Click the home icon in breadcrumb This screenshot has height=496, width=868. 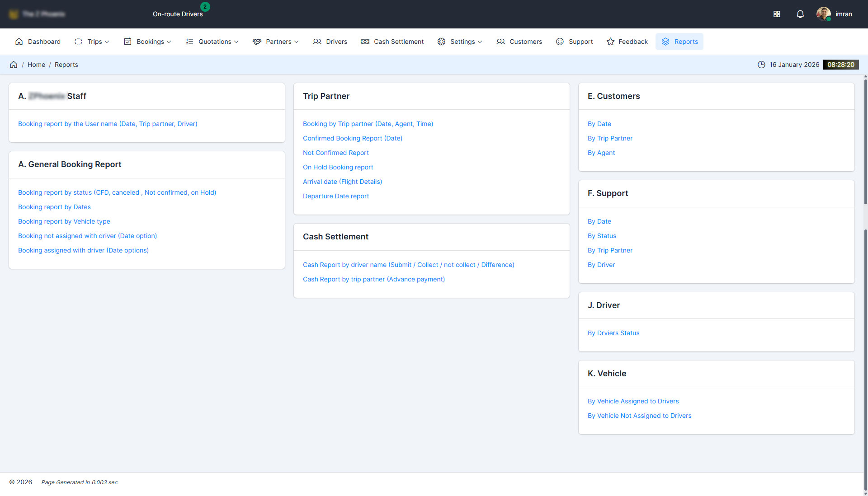click(x=14, y=65)
